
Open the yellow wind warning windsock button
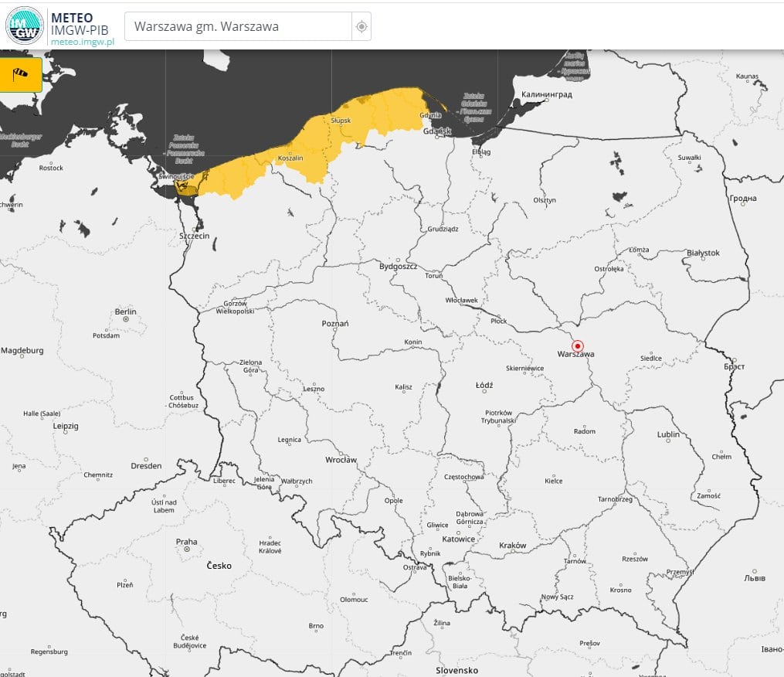coord(20,74)
